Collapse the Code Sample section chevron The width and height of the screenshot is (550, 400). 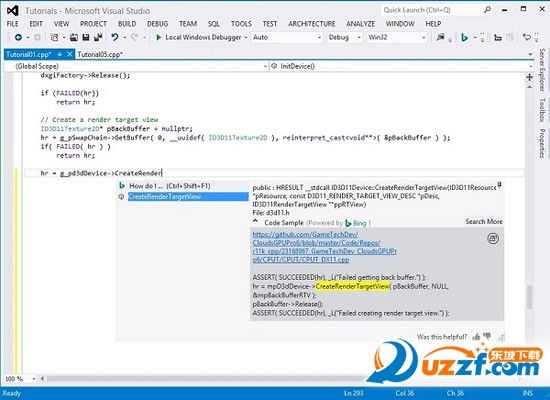tap(255, 222)
